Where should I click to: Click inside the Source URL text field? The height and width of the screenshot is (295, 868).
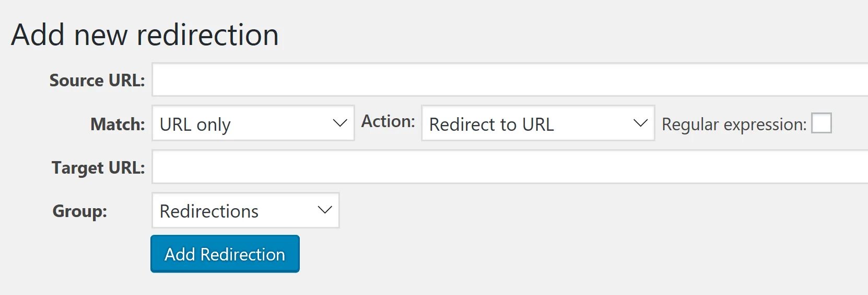[x=510, y=80]
